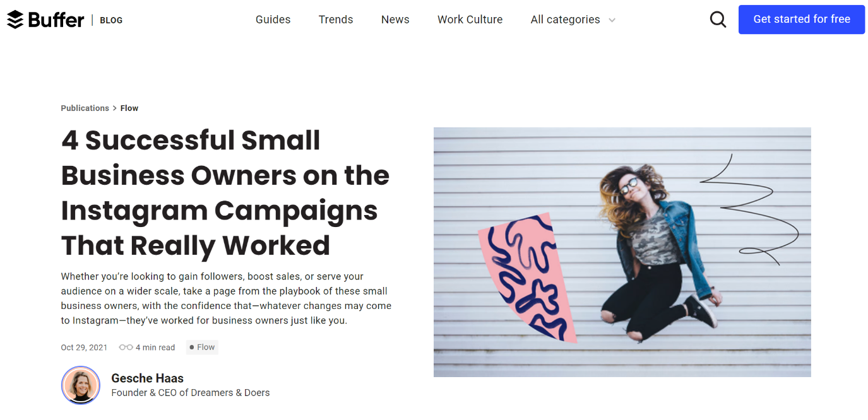
Task: Click the reading-time glasses icon
Action: [126, 347]
